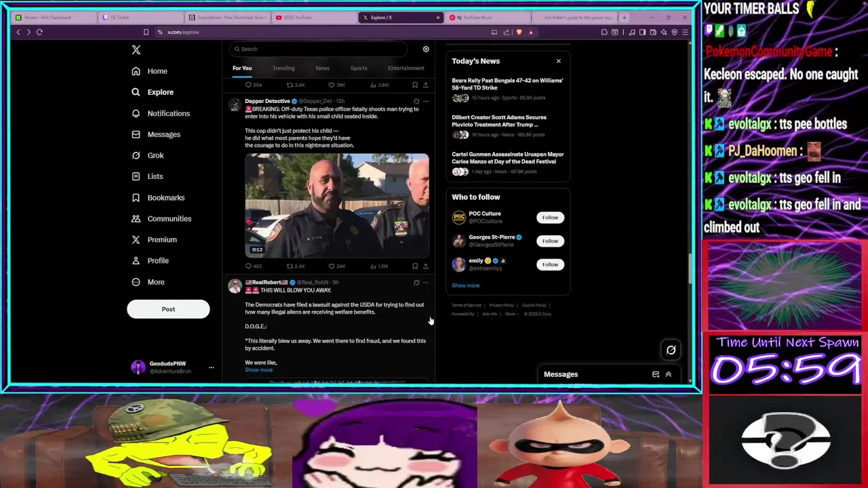Bookmark this page in address bar
868x488 pixels.
pyautogui.click(x=146, y=32)
